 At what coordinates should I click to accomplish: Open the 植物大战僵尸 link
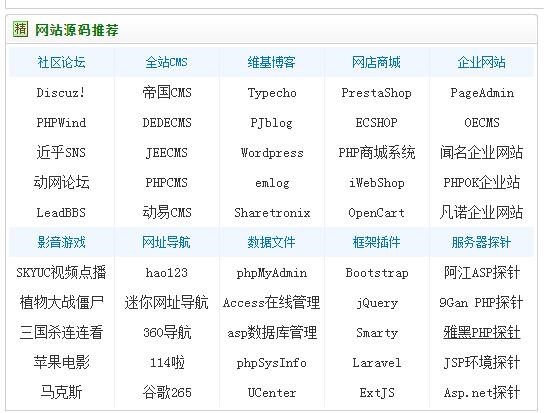(61, 302)
